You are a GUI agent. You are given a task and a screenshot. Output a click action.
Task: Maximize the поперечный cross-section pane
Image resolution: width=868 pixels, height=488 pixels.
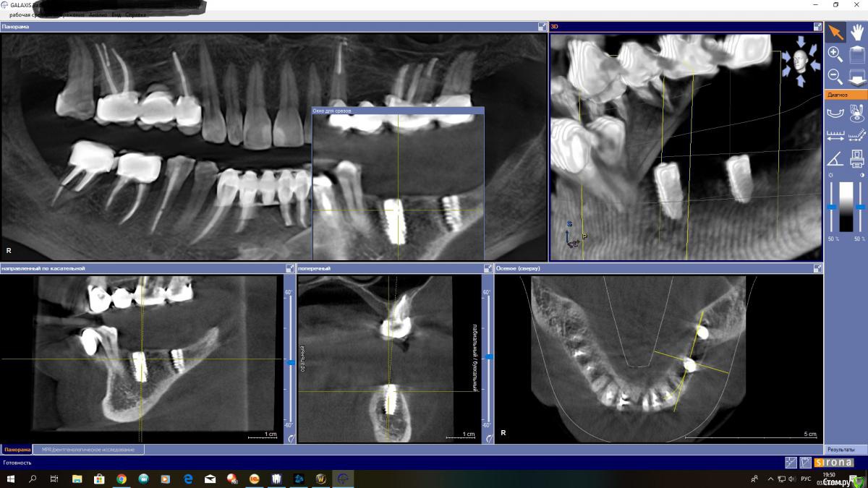tap(488, 268)
